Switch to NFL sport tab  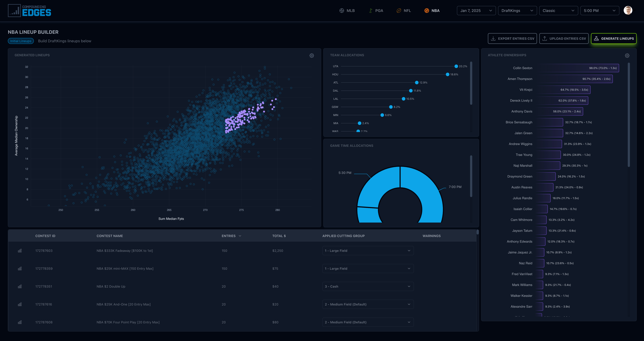404,11
